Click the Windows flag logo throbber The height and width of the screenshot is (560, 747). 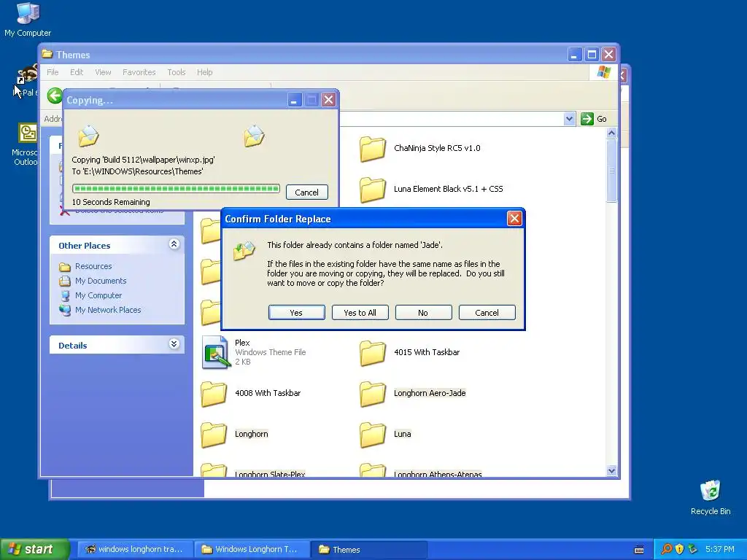(603, 72)
